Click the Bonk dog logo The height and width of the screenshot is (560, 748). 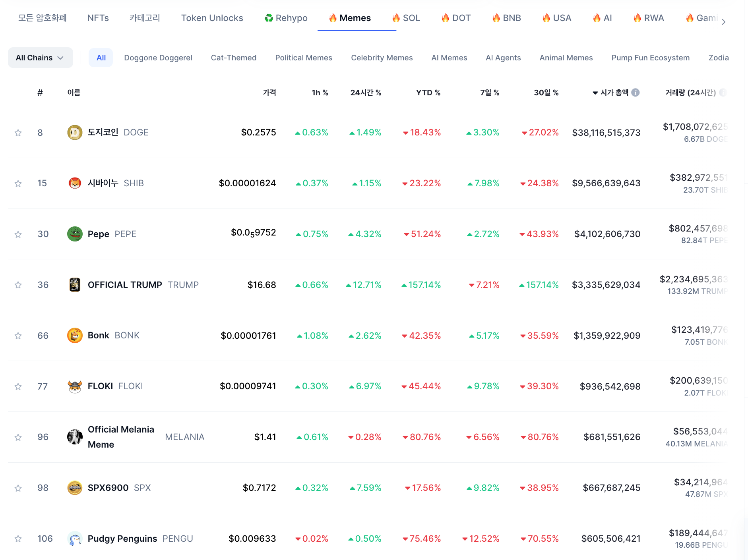tap(75, 336)
